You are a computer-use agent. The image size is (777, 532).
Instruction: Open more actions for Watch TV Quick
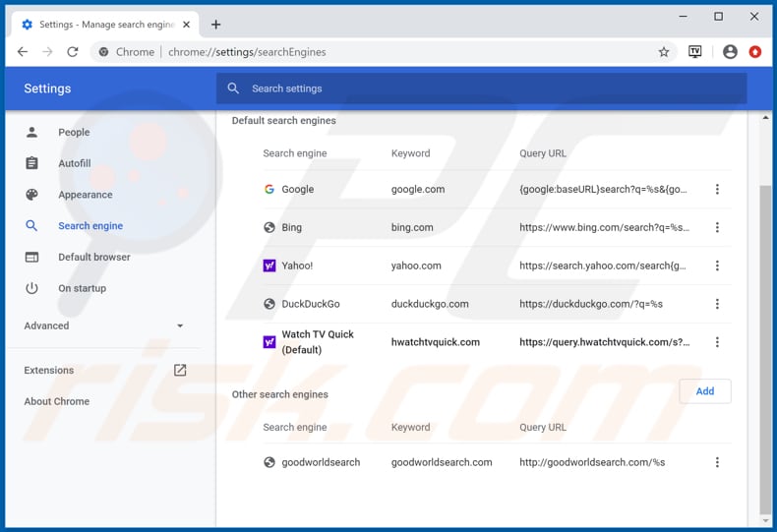717,342
